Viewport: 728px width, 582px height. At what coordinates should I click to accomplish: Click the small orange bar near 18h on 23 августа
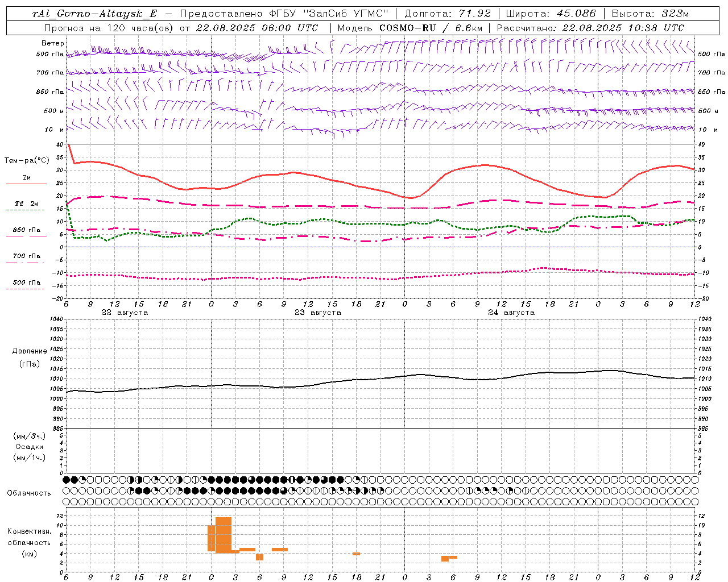pyautogui.click(x=356, y=554)
